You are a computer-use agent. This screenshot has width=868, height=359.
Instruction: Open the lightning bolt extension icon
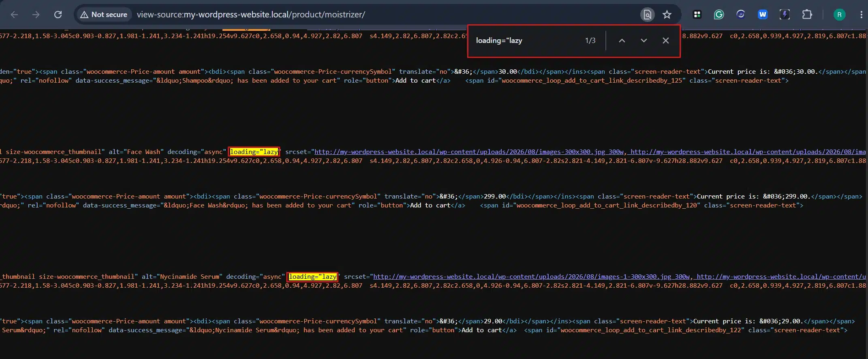[x=785, y=15]
